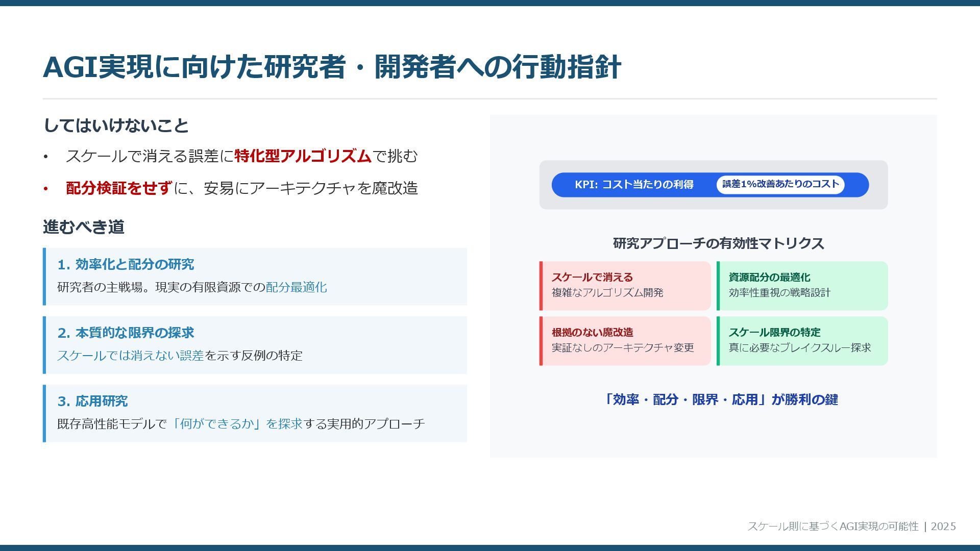
Task: Click the green 資源配分の最適化 matrix cell
Action: tap(802, 286)
